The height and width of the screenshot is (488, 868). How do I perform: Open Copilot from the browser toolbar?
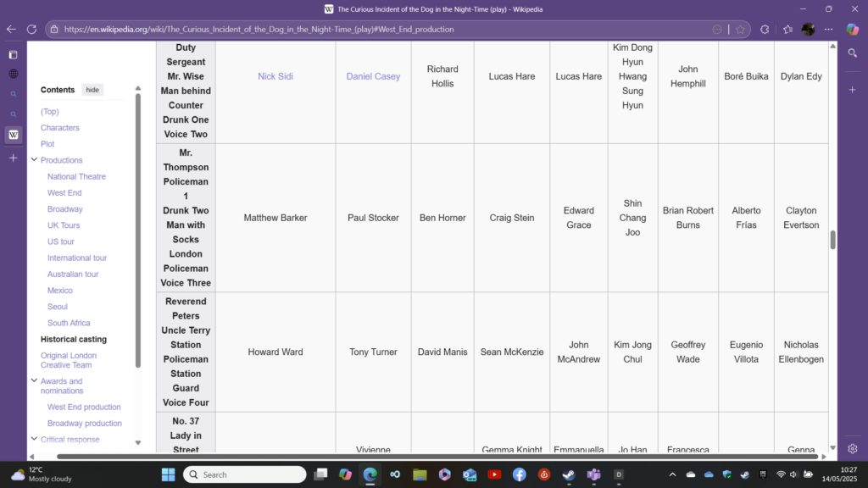[853, 30]
